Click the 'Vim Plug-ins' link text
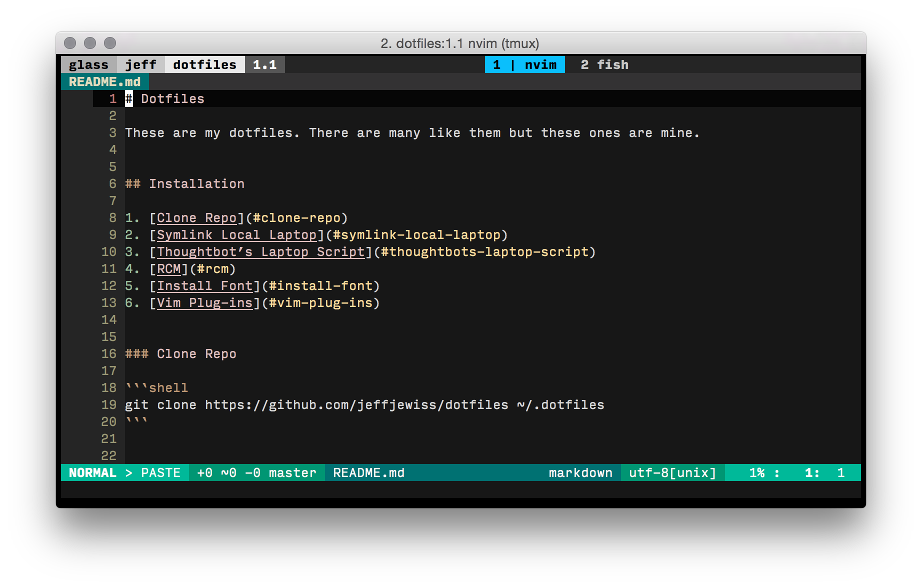The width and height of the screenshot is (922, 588). (204, 302)
